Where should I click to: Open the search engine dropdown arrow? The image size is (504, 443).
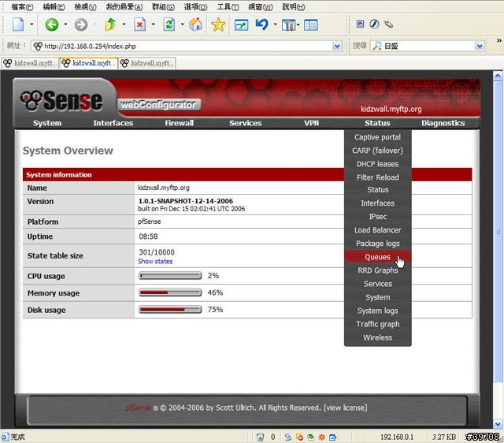(480, 46)
